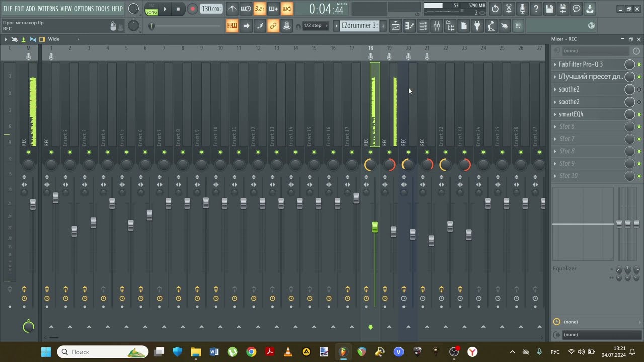
Task: Toggle wait for input to start icon
Action: click(246, 9)
